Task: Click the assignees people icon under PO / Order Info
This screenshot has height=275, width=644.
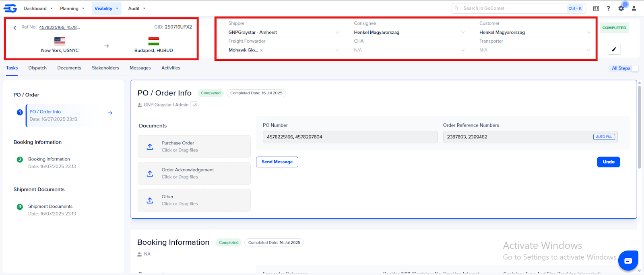Action: click(140, 105)
